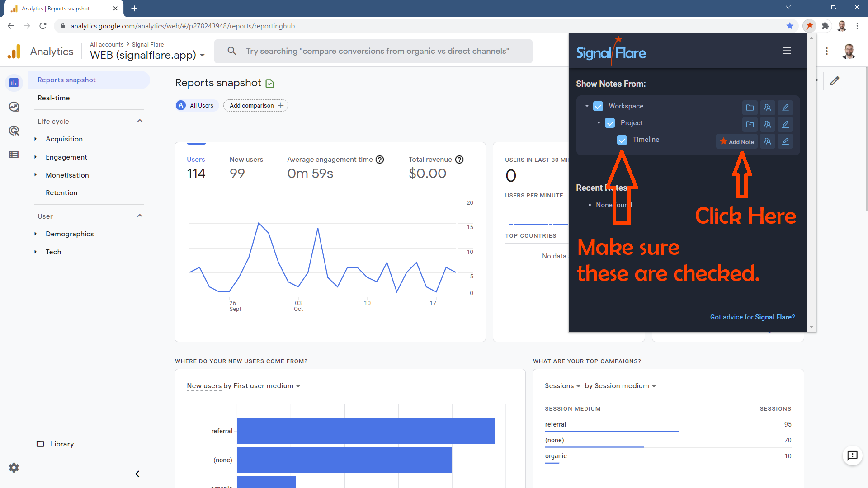Select the New users metric tab
Image resolution: width=868 pixels, height=488 pixels.
246,168
